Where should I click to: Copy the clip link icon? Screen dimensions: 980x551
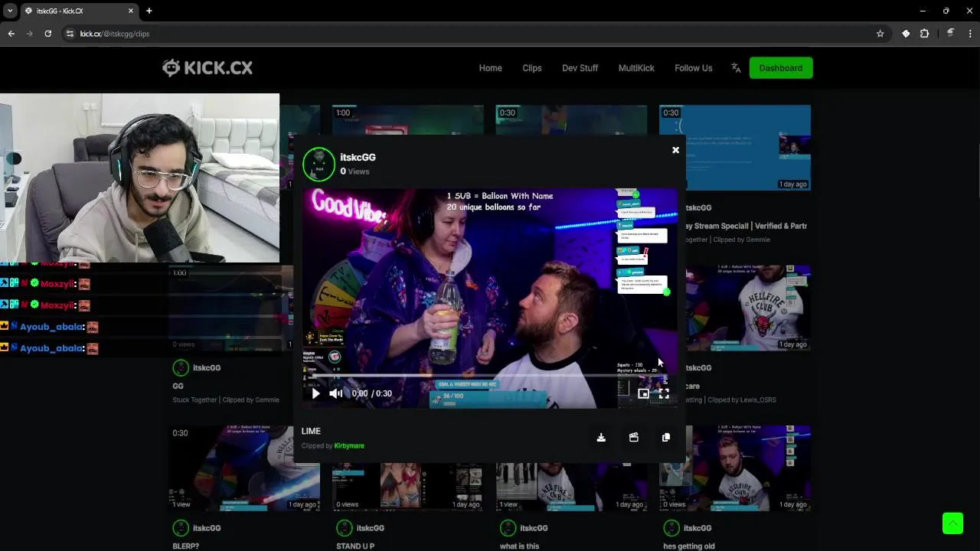pos(666,437)
